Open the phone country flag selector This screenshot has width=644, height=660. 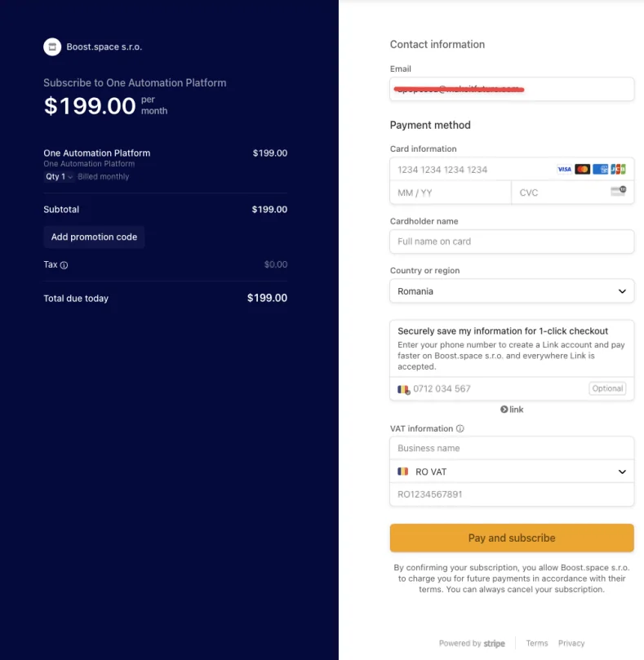(x=403, y=389)
